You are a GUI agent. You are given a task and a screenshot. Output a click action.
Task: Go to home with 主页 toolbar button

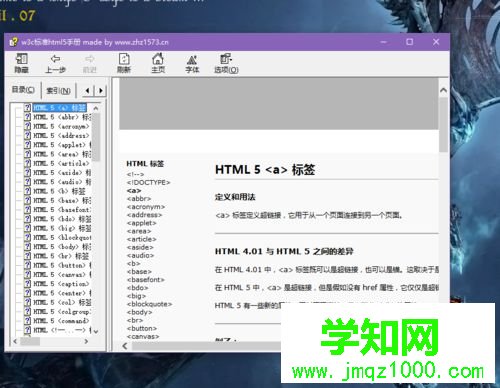pyautogui.click(x=158, y=63)
